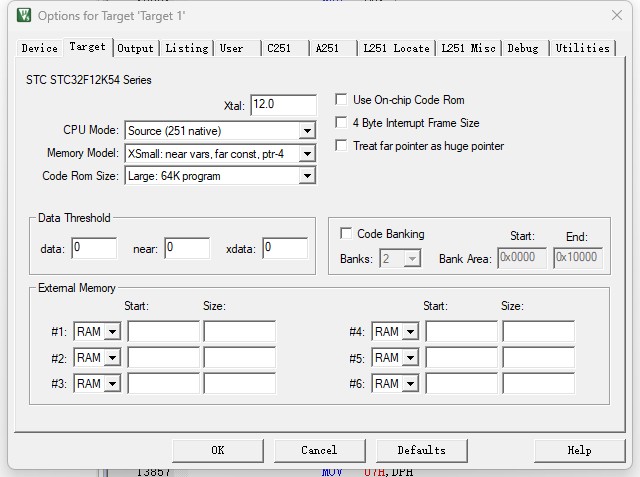Click the #3 memory Size field
Screen dimensions: 640x477
tap(240, 384)
